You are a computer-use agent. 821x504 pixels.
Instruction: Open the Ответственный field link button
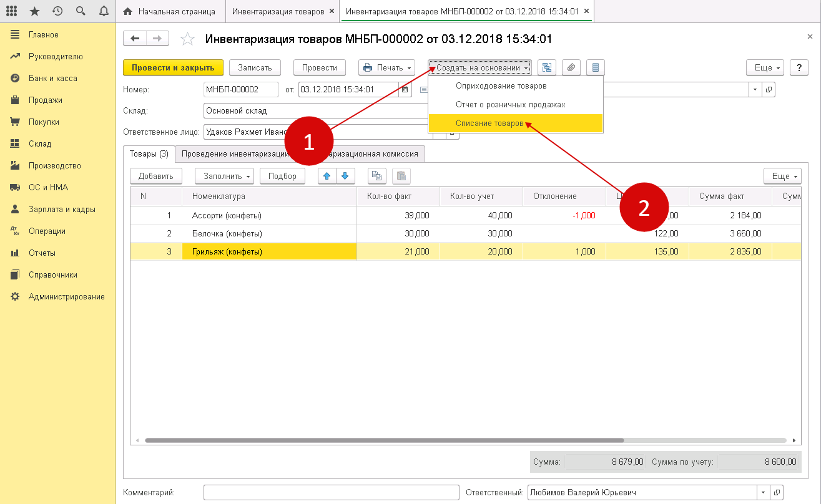777,492
